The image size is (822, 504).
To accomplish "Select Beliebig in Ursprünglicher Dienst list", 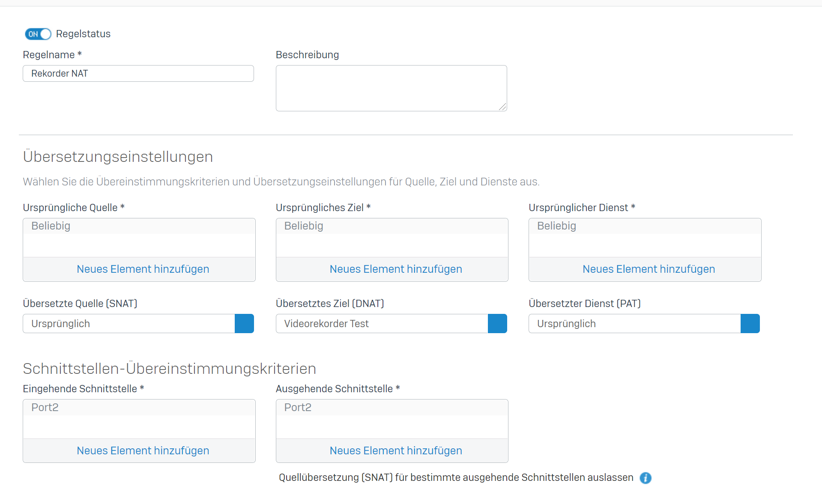I will tap(645, 226).
